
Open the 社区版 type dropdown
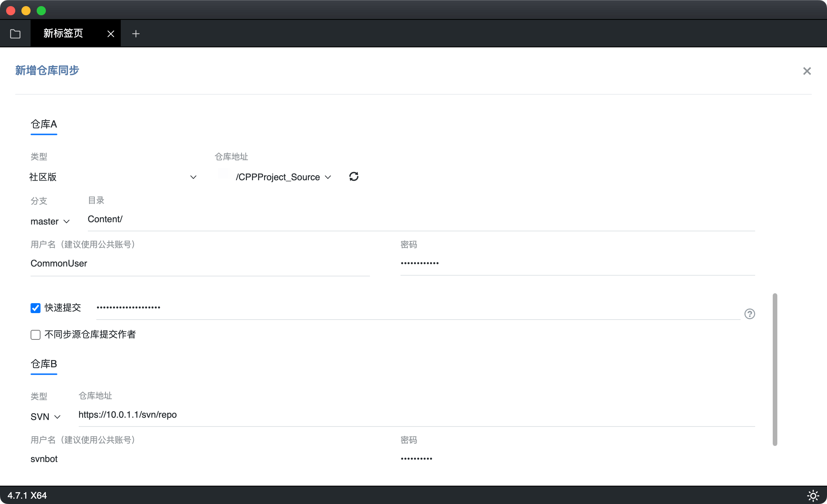point(113,177)
